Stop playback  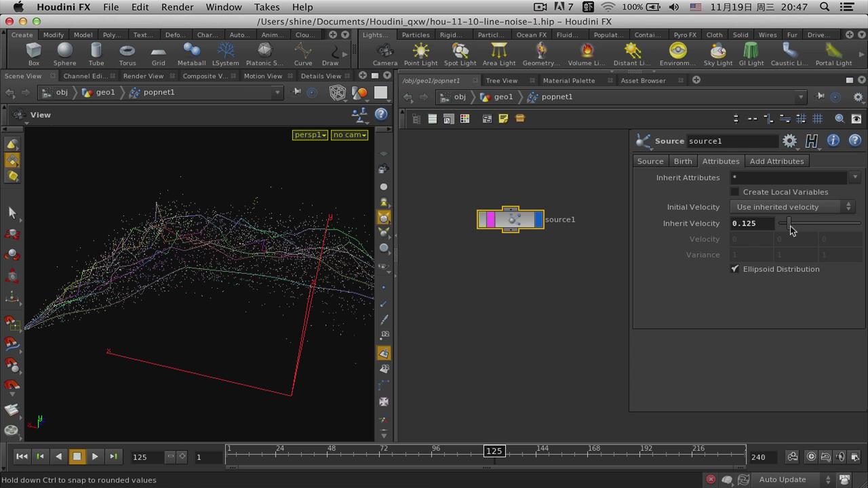[x=77, y=457]
